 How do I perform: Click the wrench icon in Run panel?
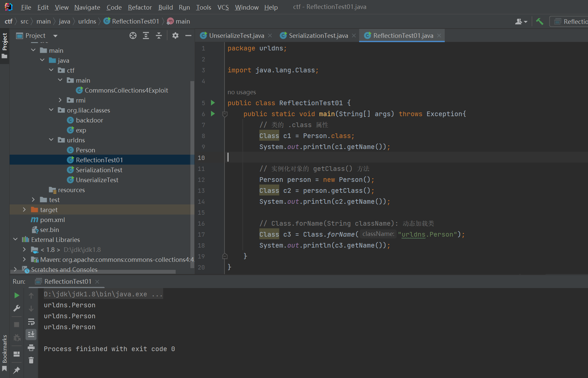[x=17, y=308]
